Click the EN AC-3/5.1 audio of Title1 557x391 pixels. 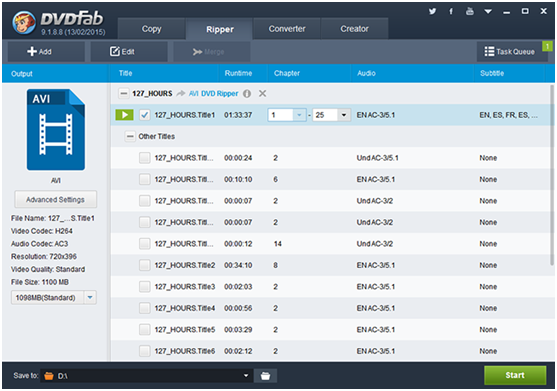coord(375,115)
